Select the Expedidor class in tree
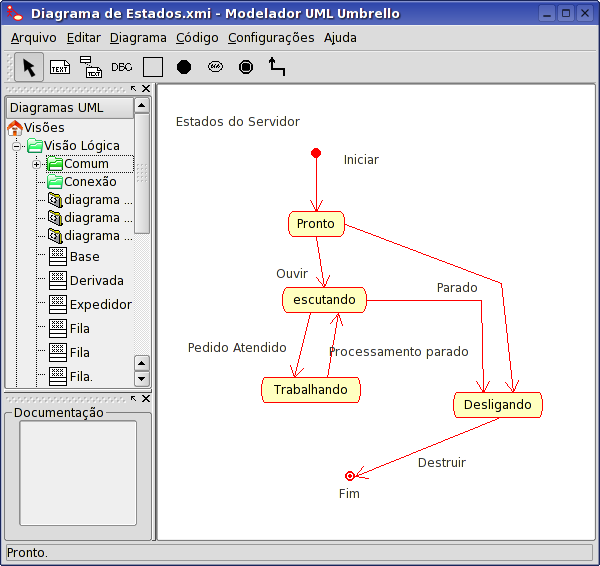This screenshot has width=600, height=566. (100, 304)
